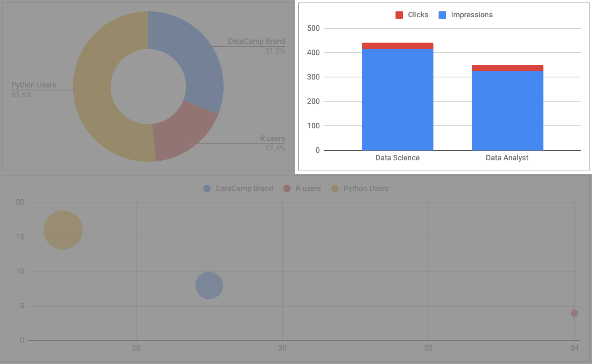Click the 200 value on bar chart axis
The image size is (592, 364).
[x=313, y=101]
